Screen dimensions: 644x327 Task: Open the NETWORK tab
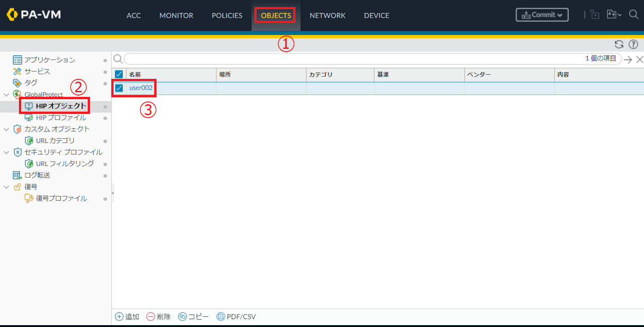327,15
